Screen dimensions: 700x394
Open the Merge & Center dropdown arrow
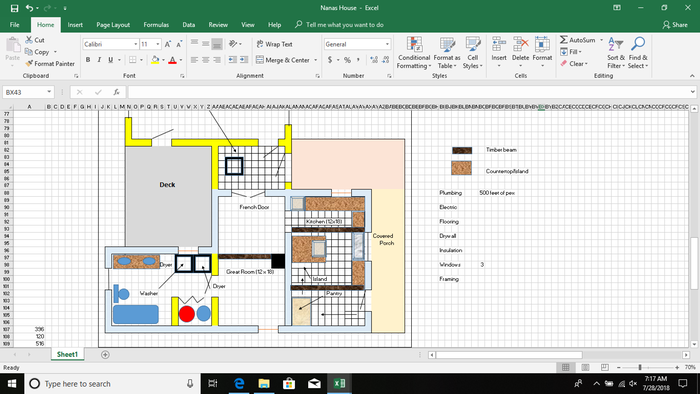pos(316,60)
